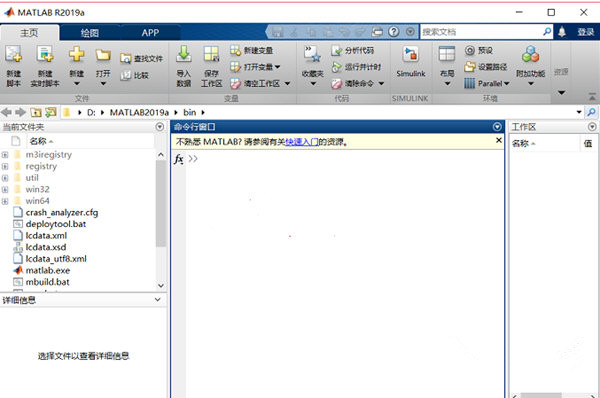Screen dimensions: 600x398
Task: Click 新建变量 (New Variable)
Action: tap(252, 51)
